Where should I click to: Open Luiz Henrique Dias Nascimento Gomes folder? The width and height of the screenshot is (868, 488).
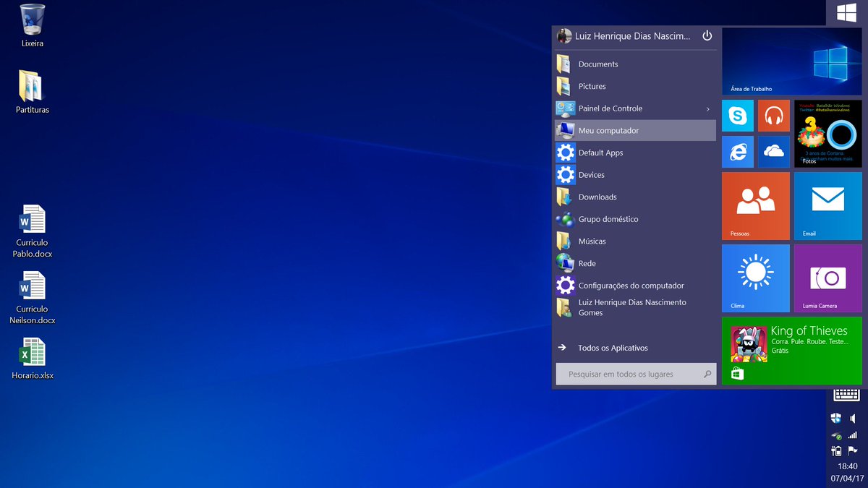point(636,307)
